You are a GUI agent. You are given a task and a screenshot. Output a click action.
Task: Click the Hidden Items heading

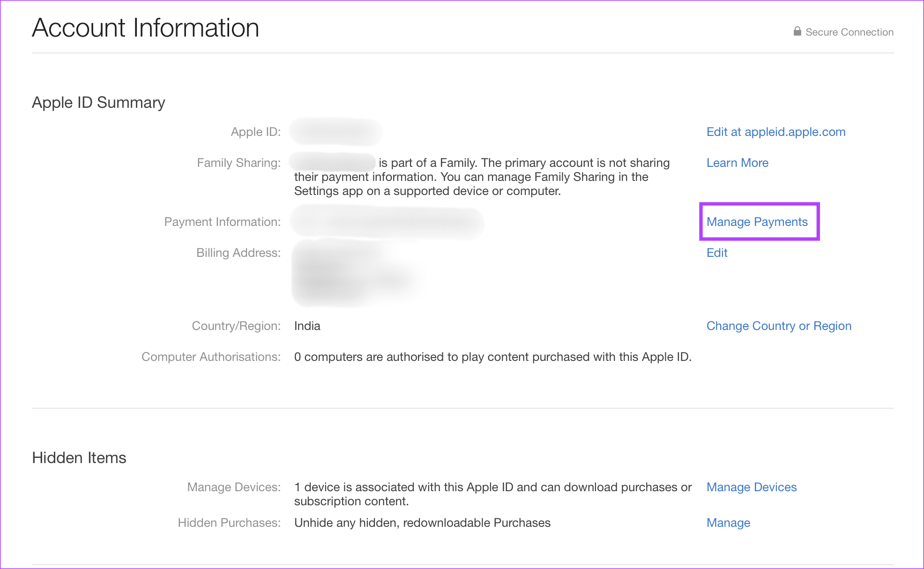click(79, 457)
